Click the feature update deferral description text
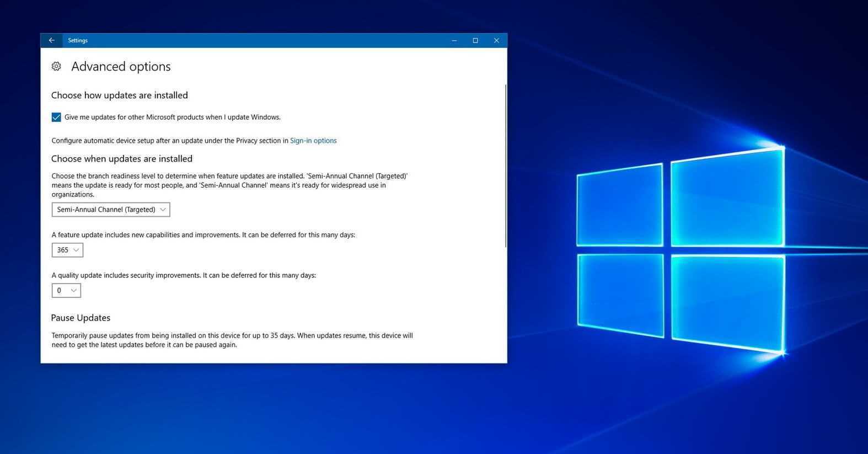 pyautogui.click(x=203, y=235)
